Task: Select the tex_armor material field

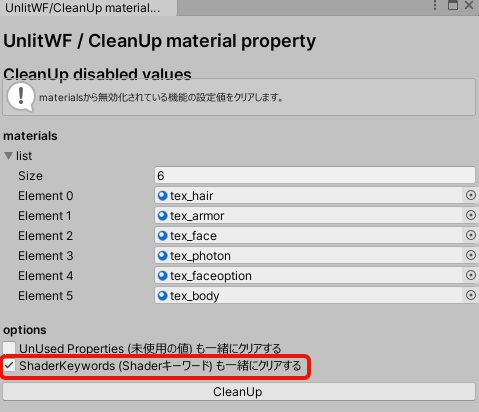Action: click(x=309, y=216)
